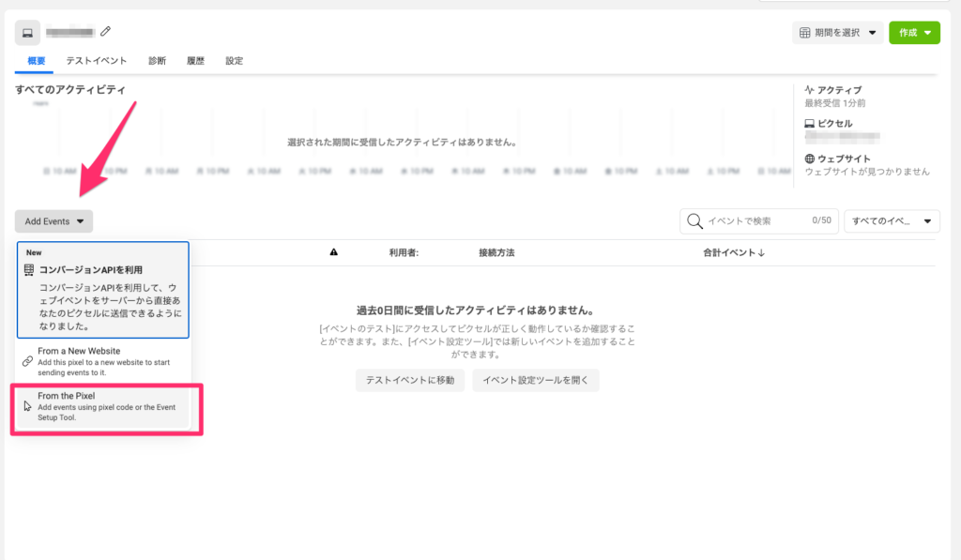Screen dimensions: 961x560
Task: Click the Conversion API server icon
Action: [x=28, y=270]
